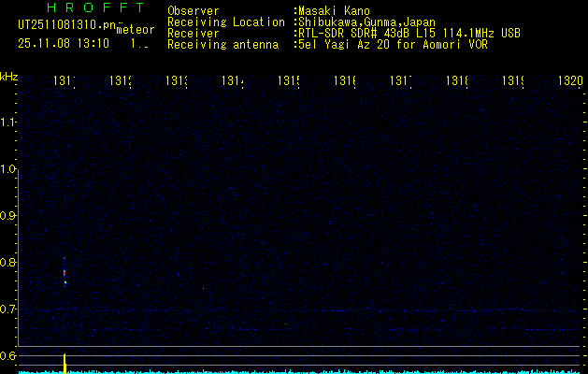The height and width of the screenshot is (374, 588).
Task: Click the 1.1 kHz frequency tick
Action: 9,122
